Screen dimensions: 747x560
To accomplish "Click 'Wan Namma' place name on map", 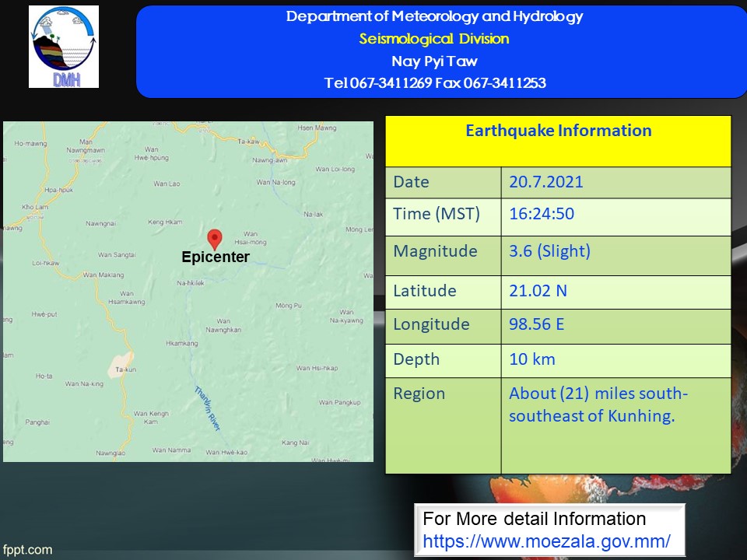I will coord(171,450).
